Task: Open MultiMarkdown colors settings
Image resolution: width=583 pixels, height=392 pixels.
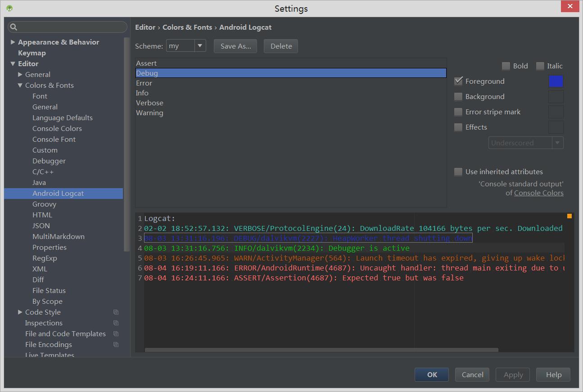Action: (x=59, y=236)
